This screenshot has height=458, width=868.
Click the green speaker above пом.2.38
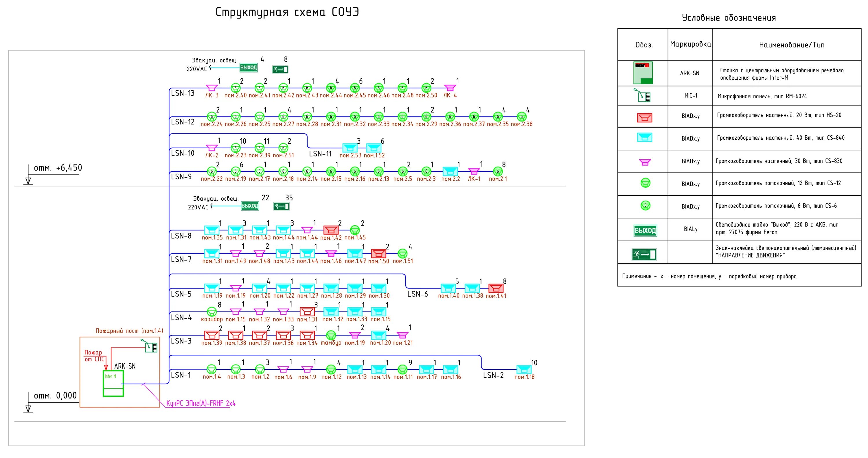pos(522,117)
